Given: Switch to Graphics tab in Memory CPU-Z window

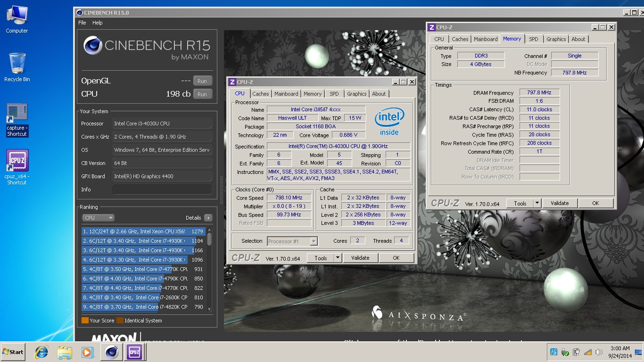Looking at the screenshot, I should pyautogui.click(x=556, y=39).
